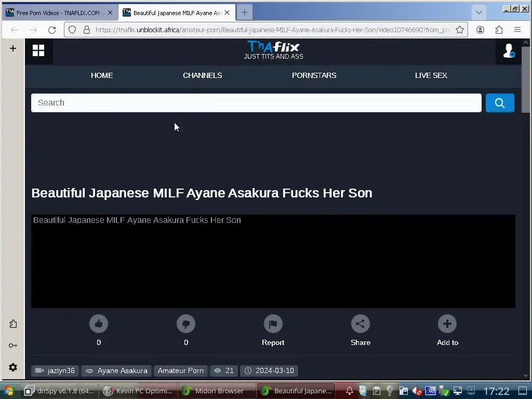The image size is (532, 399).
Task: Open the Ayane Asakura performer tag
Action: (116, 370)
